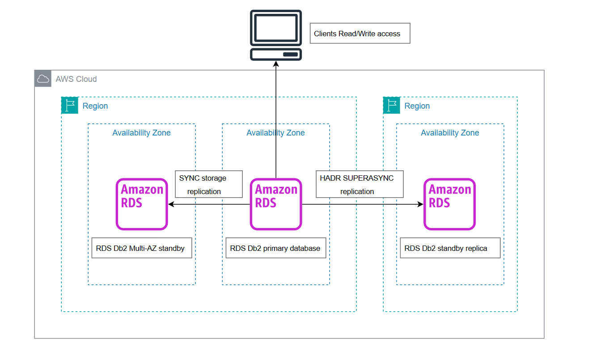Click the Availability Zone label above the standby replica

pos(450,133)
